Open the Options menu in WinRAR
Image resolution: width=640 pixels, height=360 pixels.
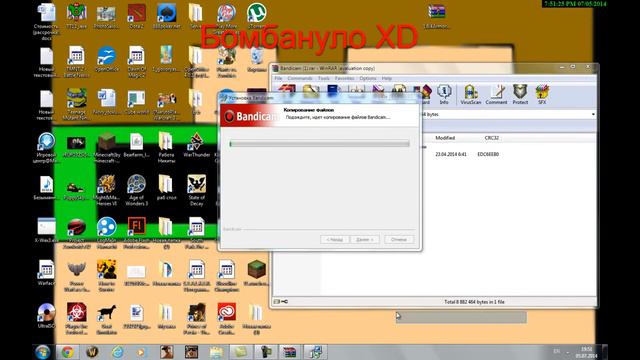pyautogui.click(x=368, y=78)
